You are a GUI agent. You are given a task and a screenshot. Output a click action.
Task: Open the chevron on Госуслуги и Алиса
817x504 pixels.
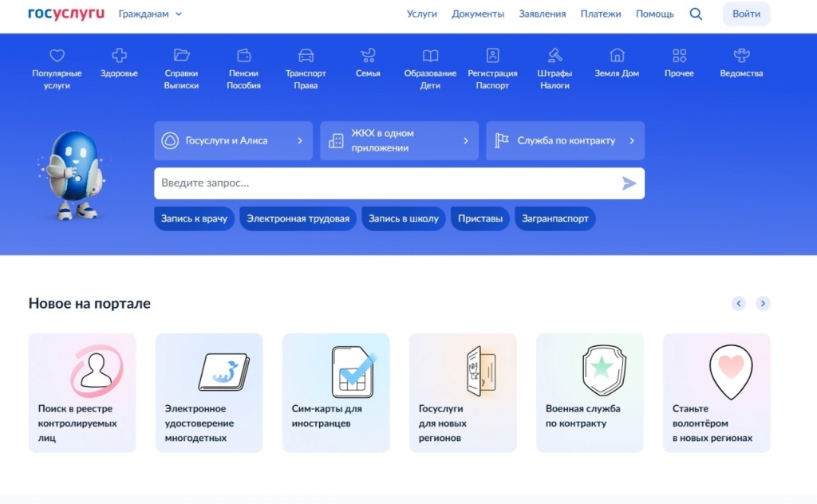[x=300, y=140]
